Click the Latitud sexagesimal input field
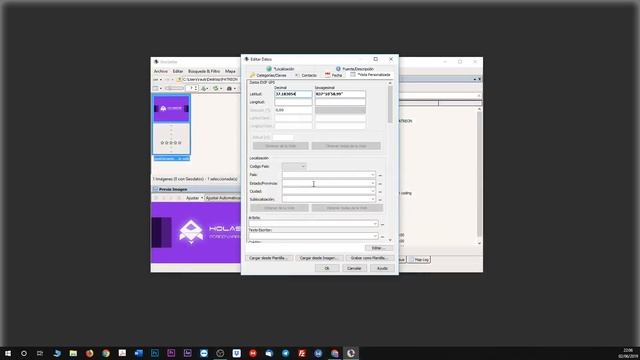 340,94
